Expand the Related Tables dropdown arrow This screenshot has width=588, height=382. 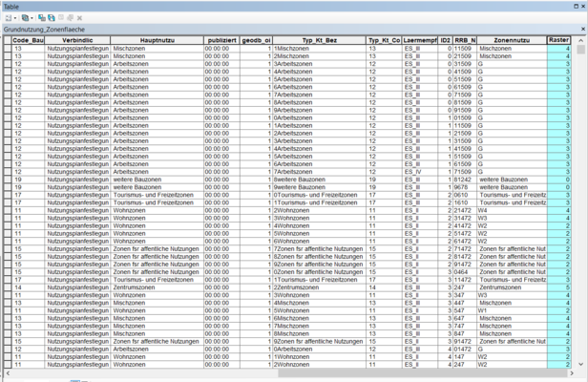tap(32, 18)
